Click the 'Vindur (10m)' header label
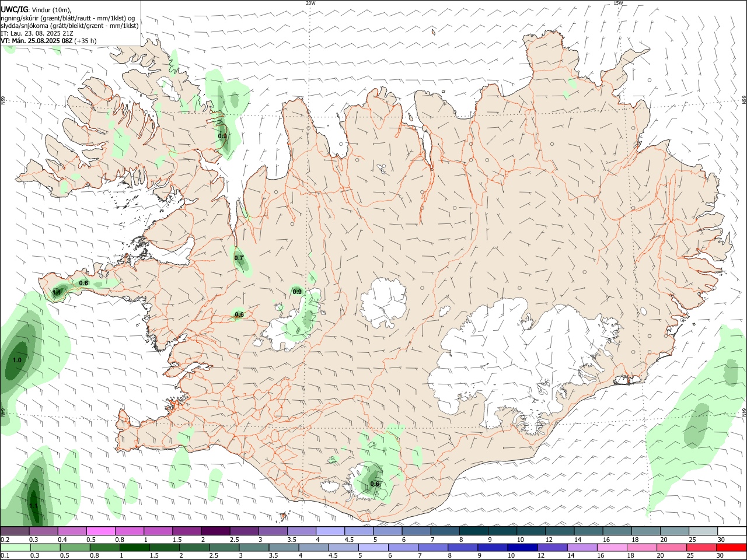The width and height of the screenshot is (747, 560). (x=52, y=10)
